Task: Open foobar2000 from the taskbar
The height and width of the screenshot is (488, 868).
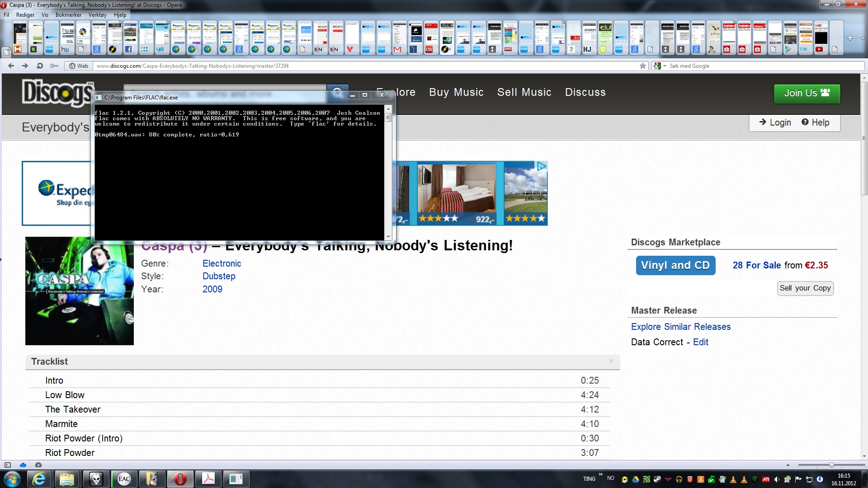Action: 96,479
